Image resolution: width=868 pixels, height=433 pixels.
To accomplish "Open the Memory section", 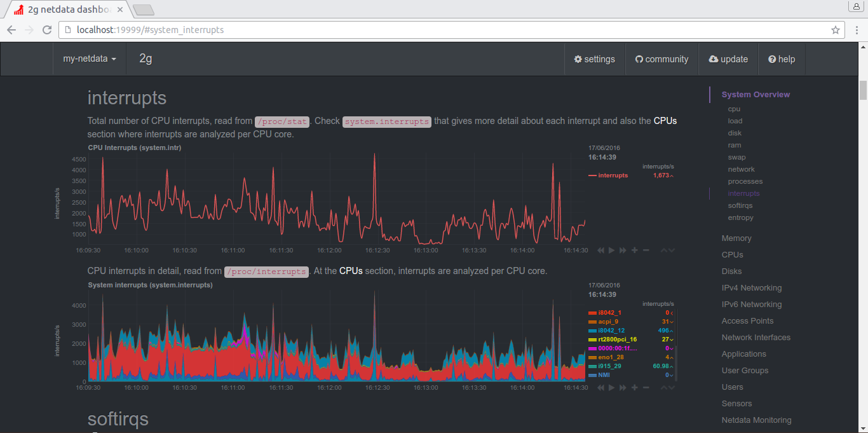I will click(736, 238).
